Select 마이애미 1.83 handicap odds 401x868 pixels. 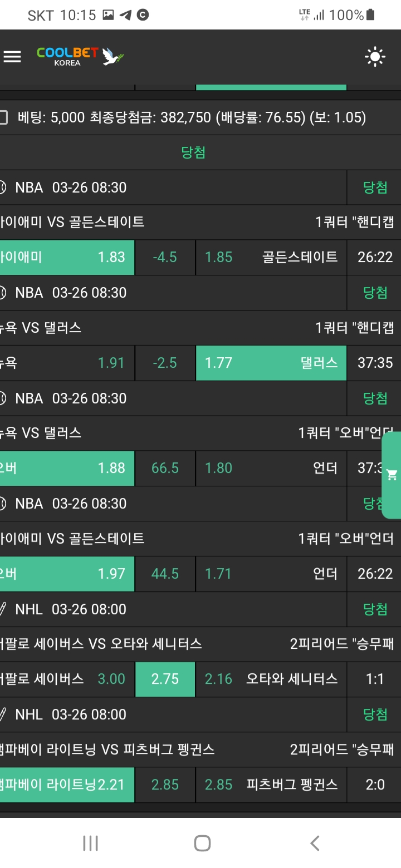pos(67,257)
